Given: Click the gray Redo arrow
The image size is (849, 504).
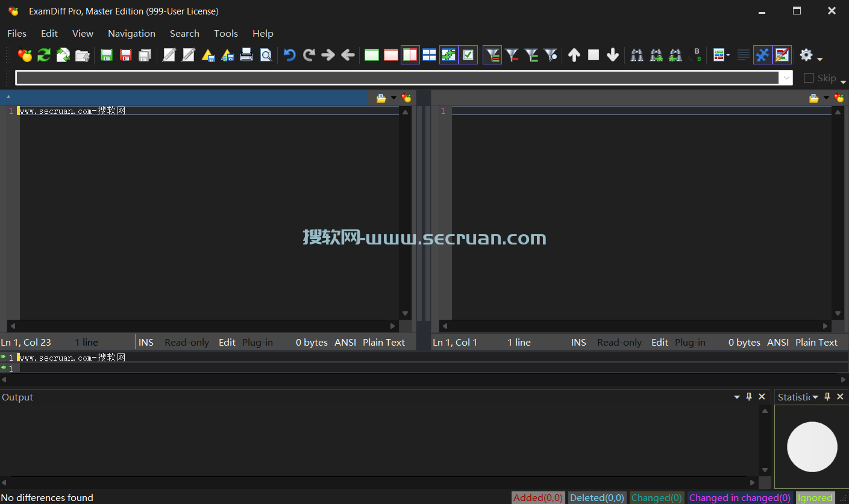Looking at the screenshot, I should (309, 55).
